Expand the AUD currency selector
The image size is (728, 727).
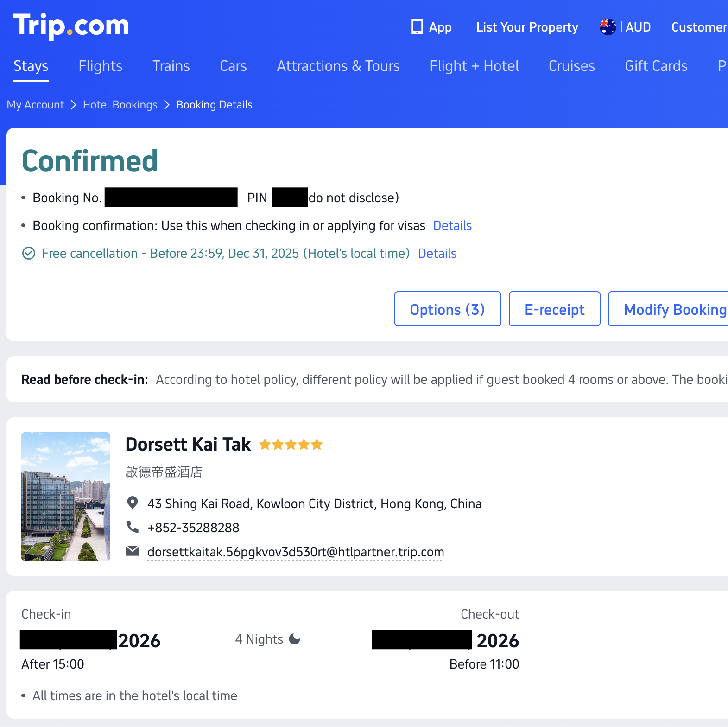pos(638,27)
